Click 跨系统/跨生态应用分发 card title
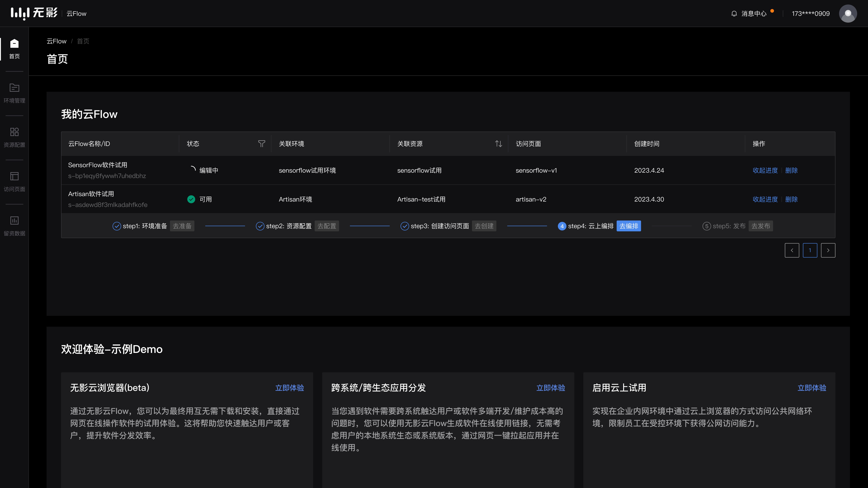 pos(378,388)
